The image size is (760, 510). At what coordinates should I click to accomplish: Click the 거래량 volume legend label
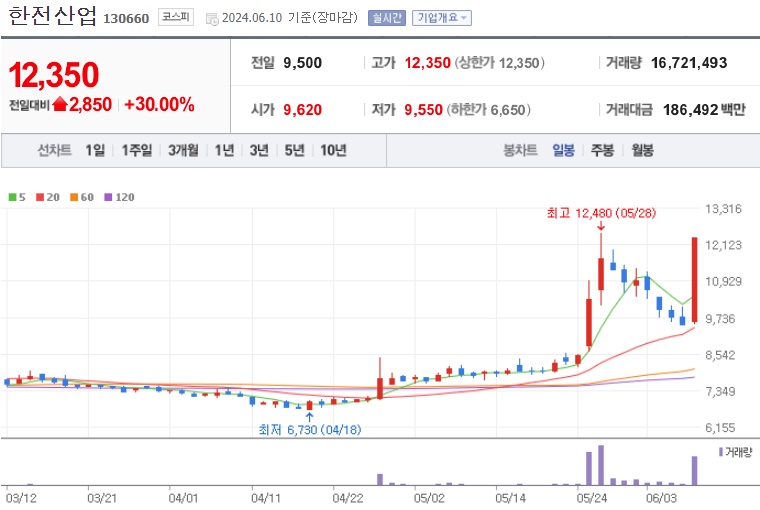point(735,452)
